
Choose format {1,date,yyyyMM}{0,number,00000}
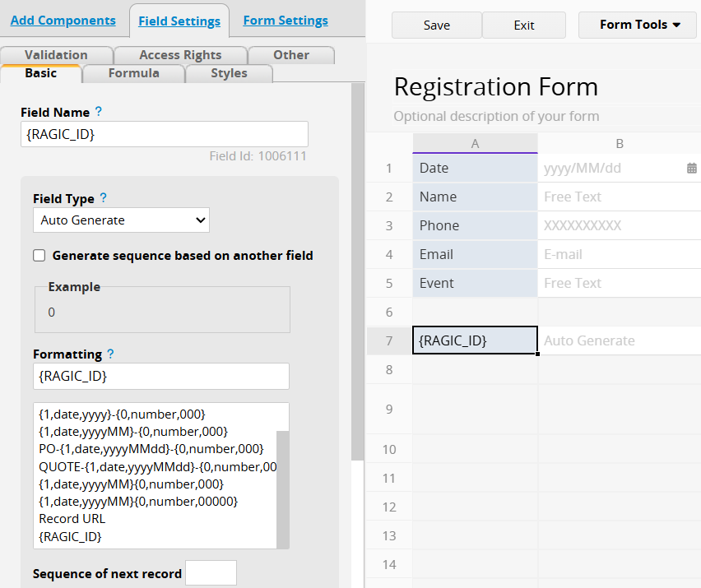point(138,502)
